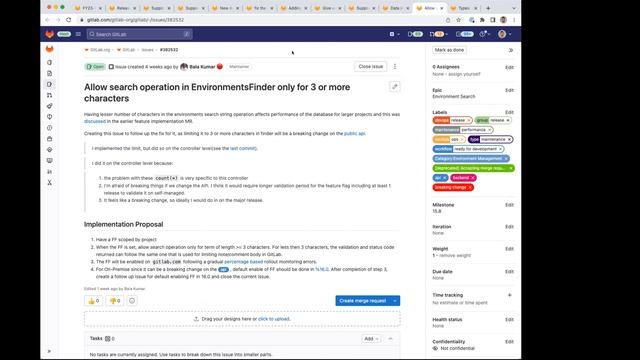
Task: Bookmark this page with star icon
Action: coord(458,20)
